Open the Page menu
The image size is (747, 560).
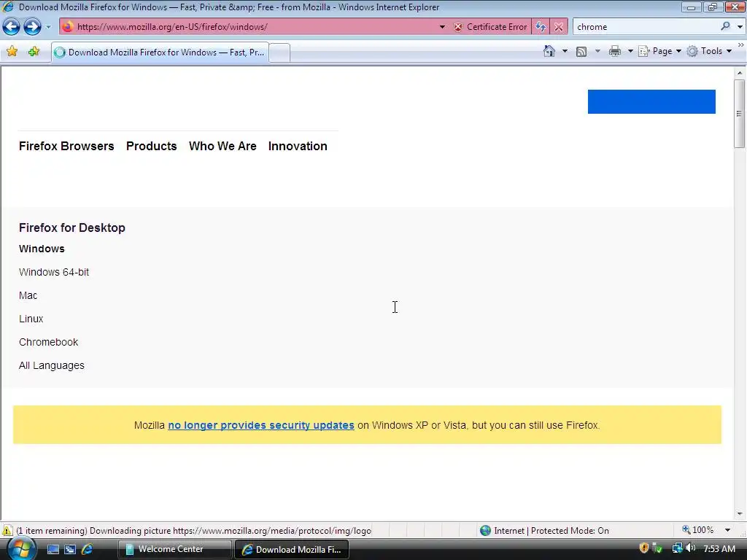[659, 52]
